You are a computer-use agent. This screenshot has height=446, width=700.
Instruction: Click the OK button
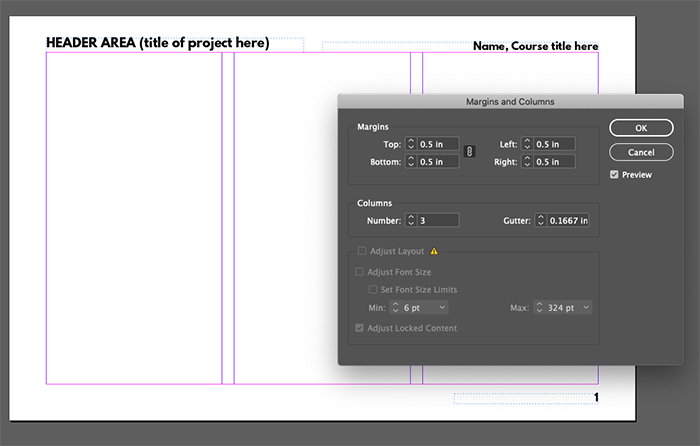(x=641, y=128)
